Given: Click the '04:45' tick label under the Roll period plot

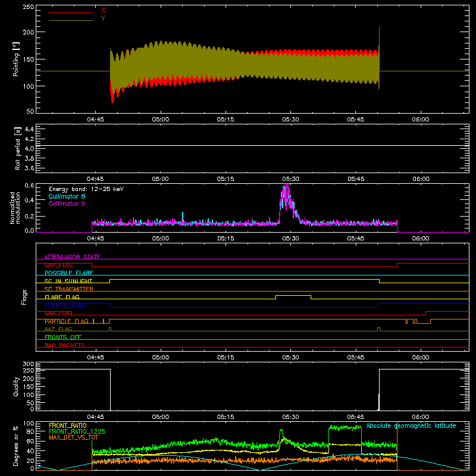Looking at the screenshot, I should click(x=95, y=179).
